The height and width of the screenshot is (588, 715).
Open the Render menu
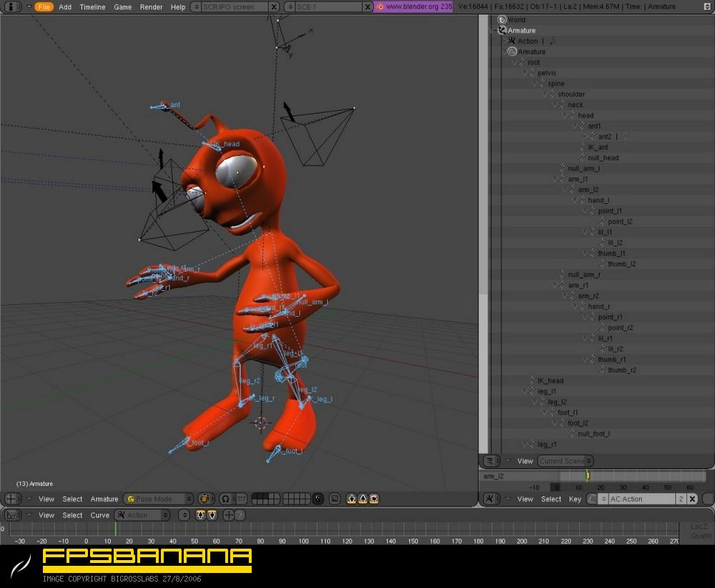pyautogui.click(x=151, y=6)
